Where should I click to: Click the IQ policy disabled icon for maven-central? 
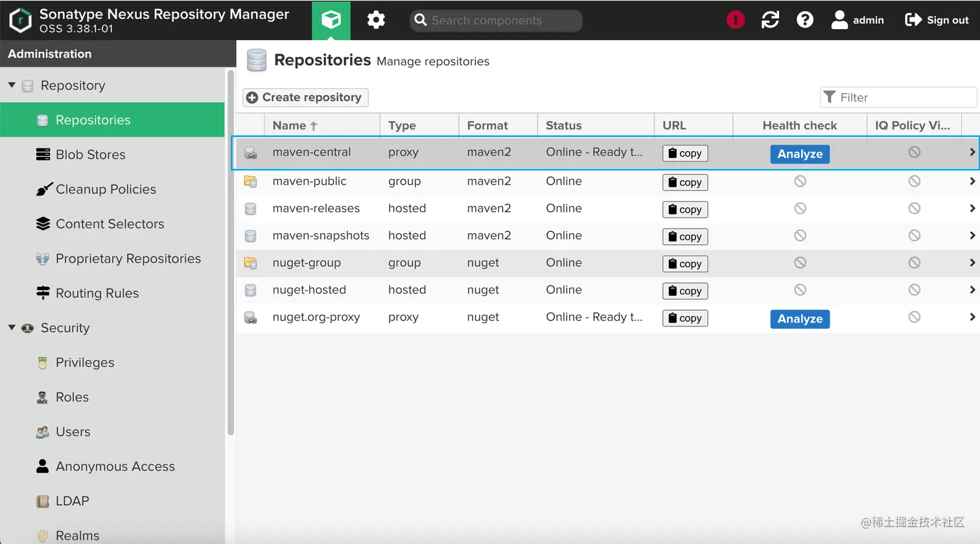914,152
